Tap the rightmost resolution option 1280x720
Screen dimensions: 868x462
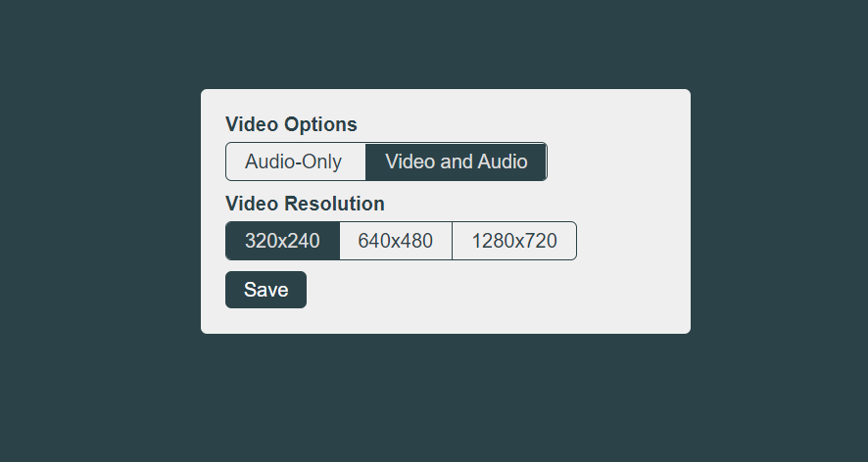[x=514, y=241]
